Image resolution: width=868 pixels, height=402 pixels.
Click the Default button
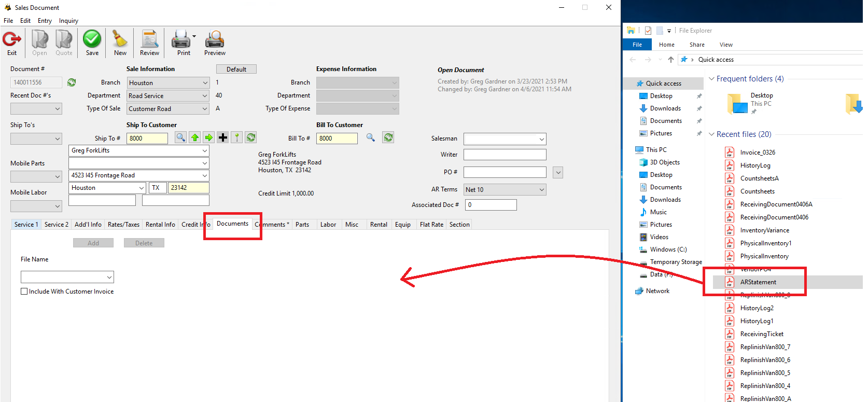click(x=236, y=70)
